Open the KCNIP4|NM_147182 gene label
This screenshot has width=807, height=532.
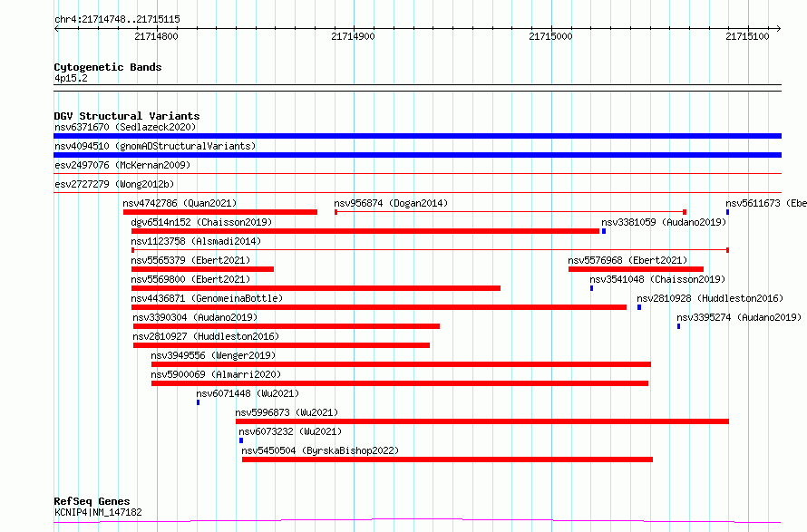click(x=98, y=512)
